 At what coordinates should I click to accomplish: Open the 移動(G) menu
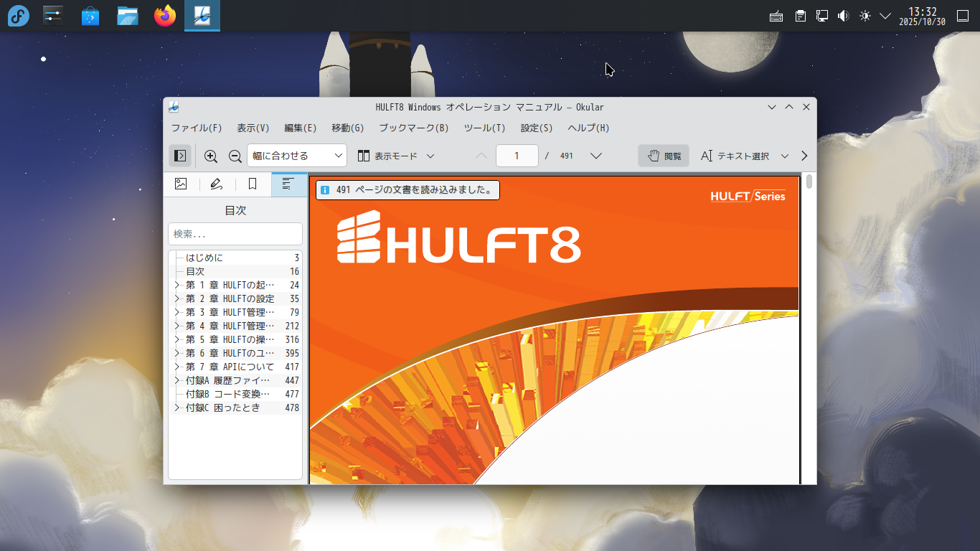click(348, 128)
